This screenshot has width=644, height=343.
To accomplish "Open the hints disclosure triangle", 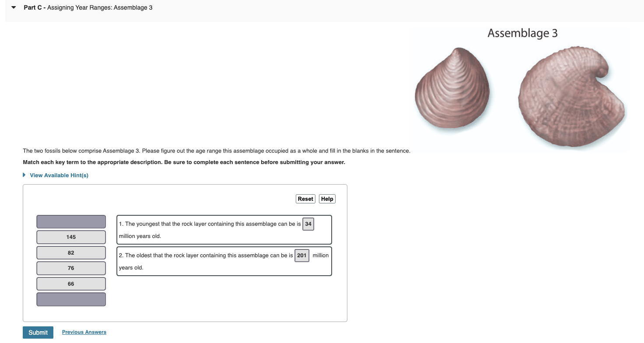I will click(x=24, y=175).
